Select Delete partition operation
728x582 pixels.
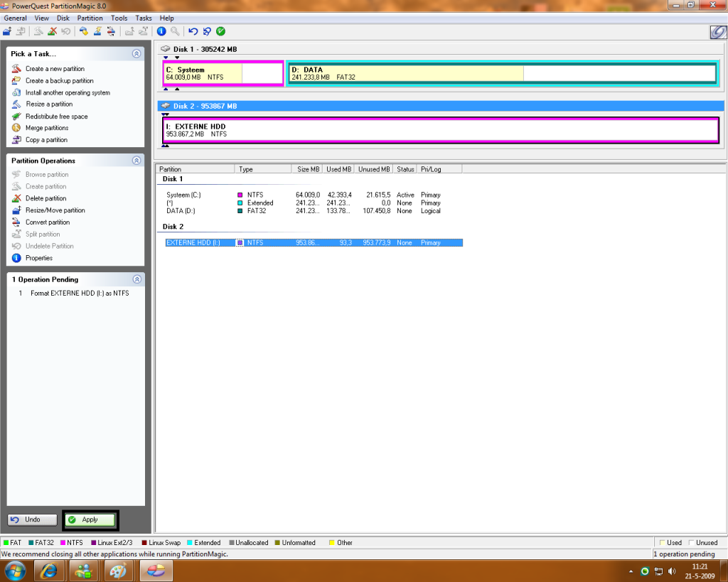[46, 198]
